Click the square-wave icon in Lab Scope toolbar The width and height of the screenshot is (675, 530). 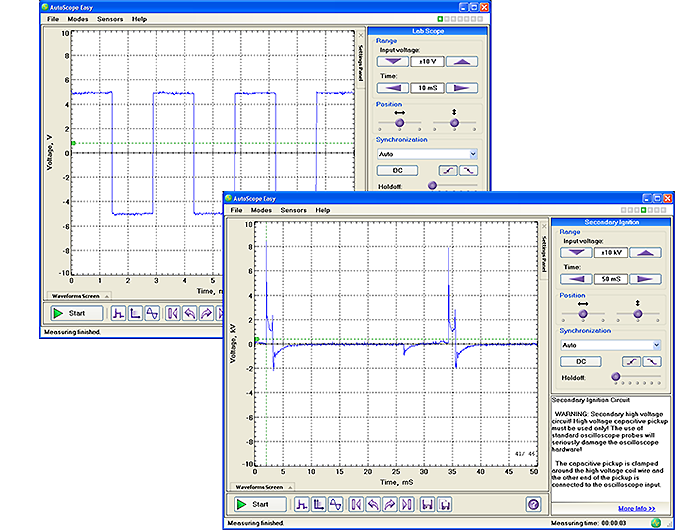click(x=118, y=313)
